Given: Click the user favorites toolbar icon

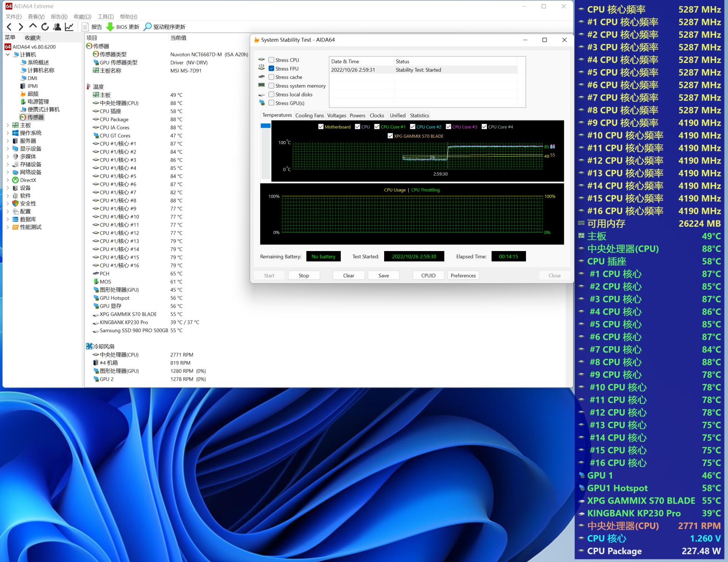Looking at the screenshot, I should point(57,27).
